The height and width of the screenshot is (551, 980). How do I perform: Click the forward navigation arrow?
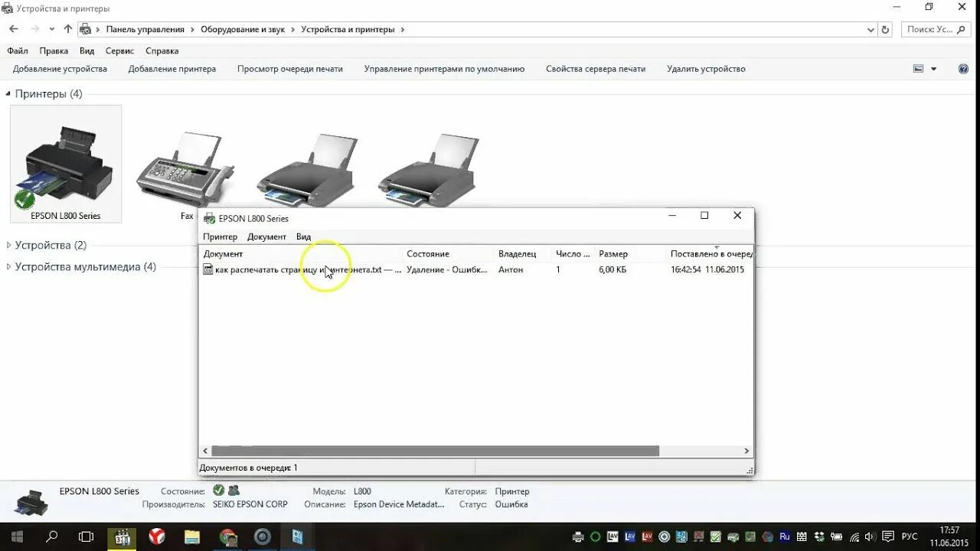coord(34,29)
